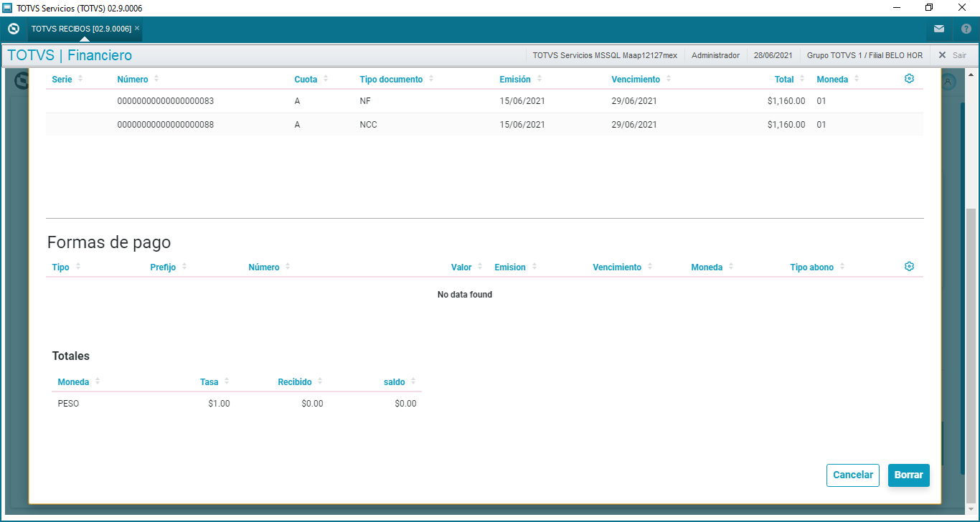The width and height of the screenshot is (980, 522).
Task: Click NCC document type cell
Action: point(369,125)
